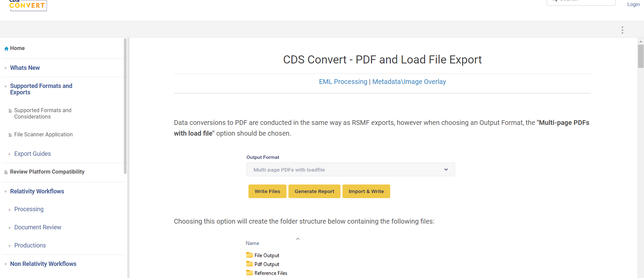Open Supported Formats and Considerations page

[43, 113]
